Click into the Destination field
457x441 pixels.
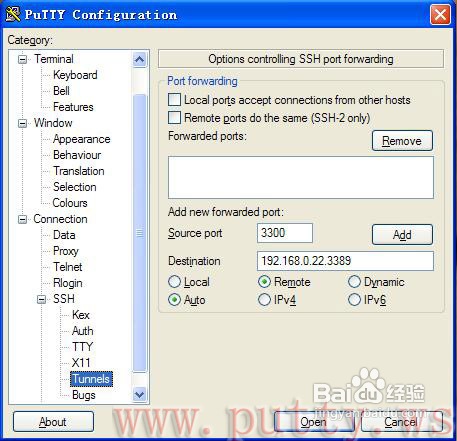point(345,261)
